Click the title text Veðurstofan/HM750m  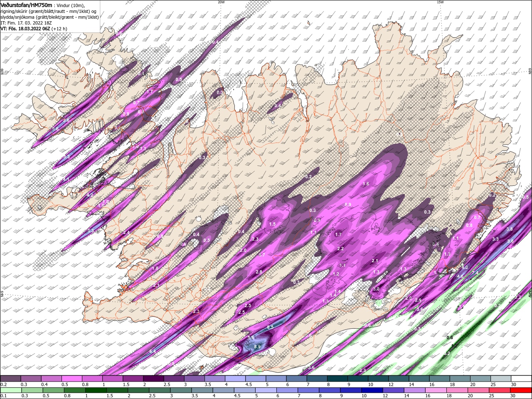pos(26,5)
